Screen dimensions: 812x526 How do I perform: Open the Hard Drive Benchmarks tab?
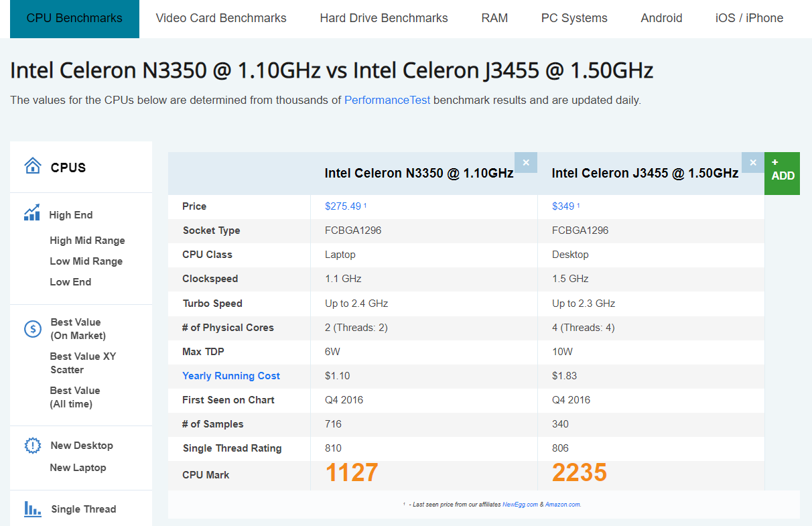pos(384,19)
